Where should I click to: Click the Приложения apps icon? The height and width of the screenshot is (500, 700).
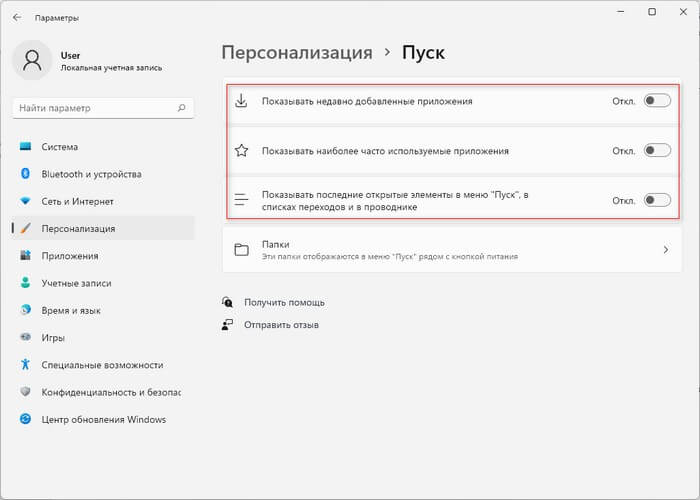pos(25,255)
